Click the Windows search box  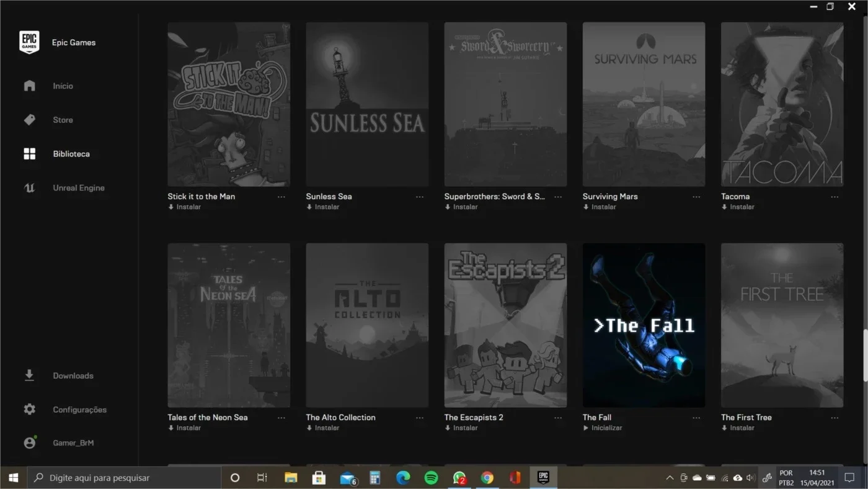(x=124, y=478)
